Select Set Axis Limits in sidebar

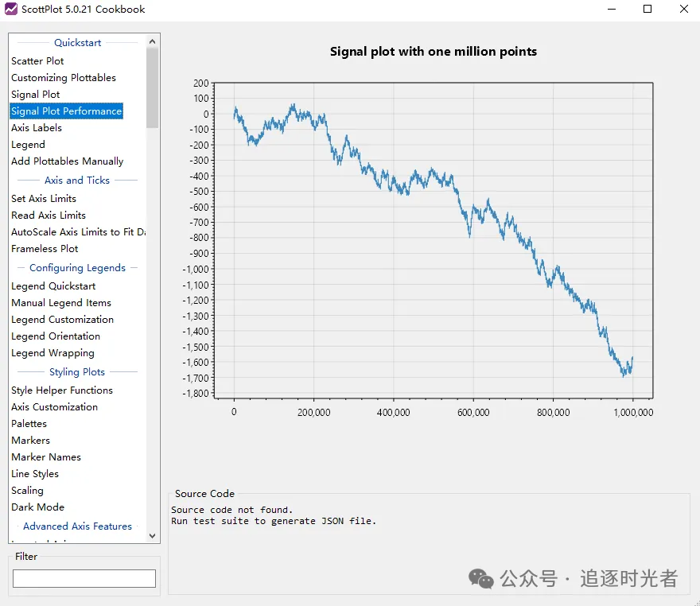pos(44,199)
